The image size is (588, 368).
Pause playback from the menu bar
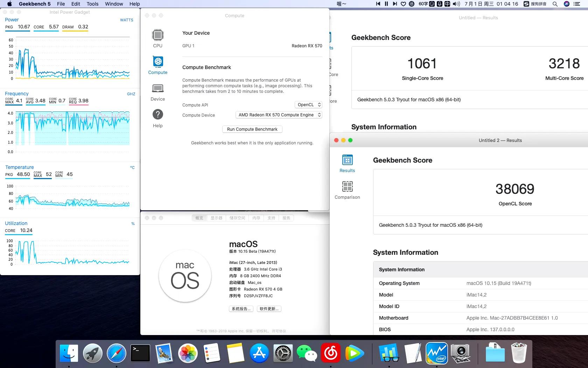(x=386, y=4)
